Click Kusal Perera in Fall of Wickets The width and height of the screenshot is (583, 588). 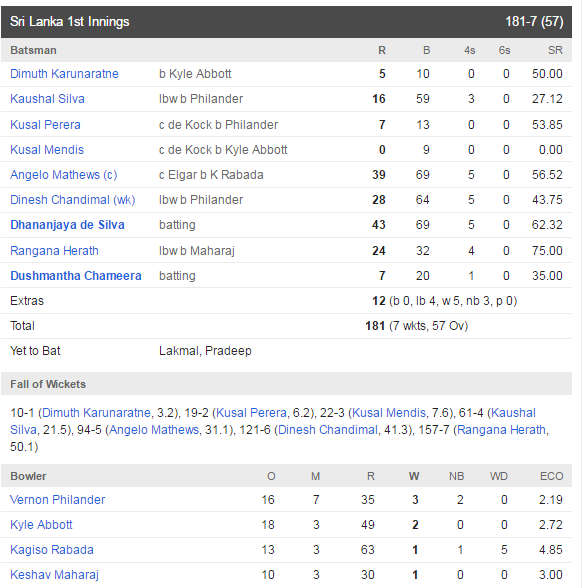pyautogui.click(x=252, y=413)
